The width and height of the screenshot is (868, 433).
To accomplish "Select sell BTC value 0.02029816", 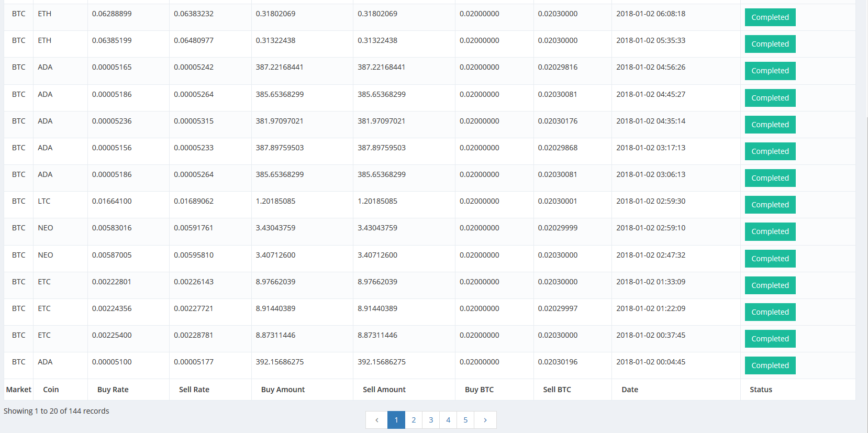I will 558,67.
